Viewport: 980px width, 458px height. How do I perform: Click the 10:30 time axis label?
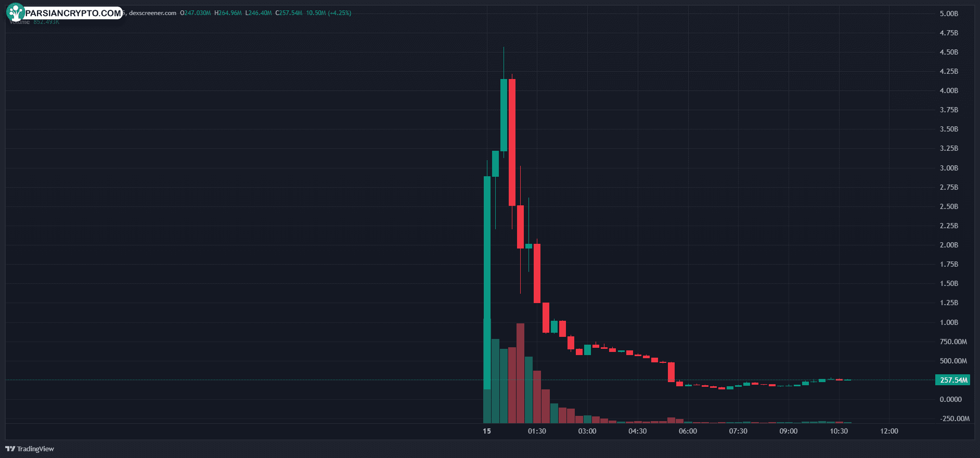(x=839, y=431)
